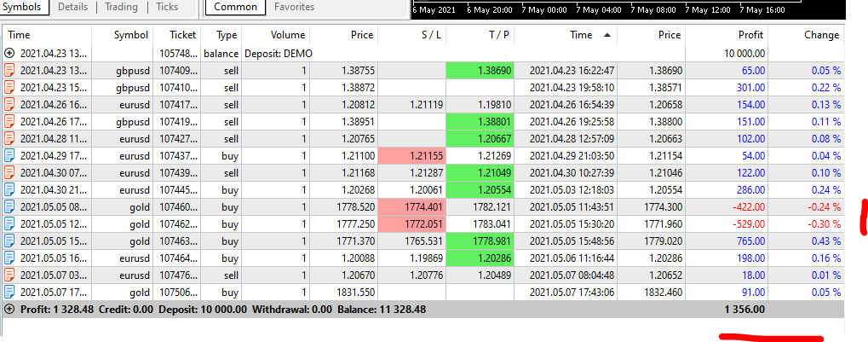The width and height of the screenshot is (868, 342).
Task: Expand the Profit summary footer row
Action: 9,310
